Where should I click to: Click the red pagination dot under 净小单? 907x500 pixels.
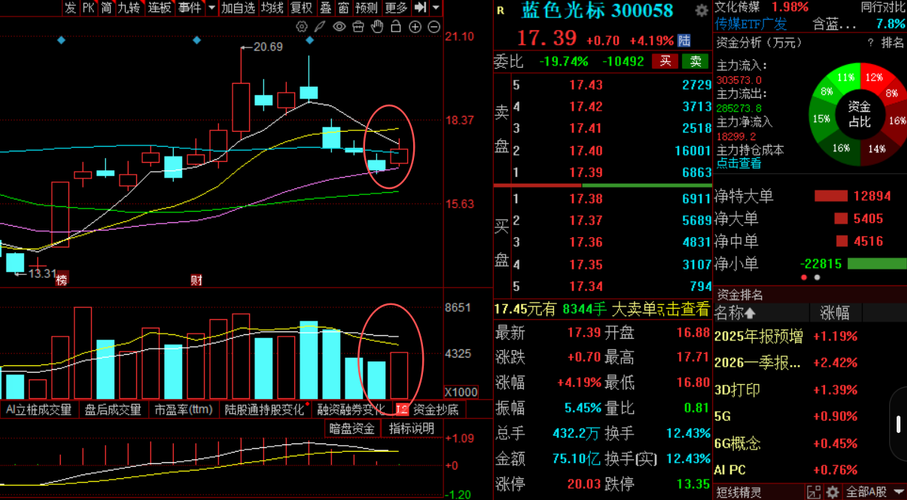click(x=804, y=278)
